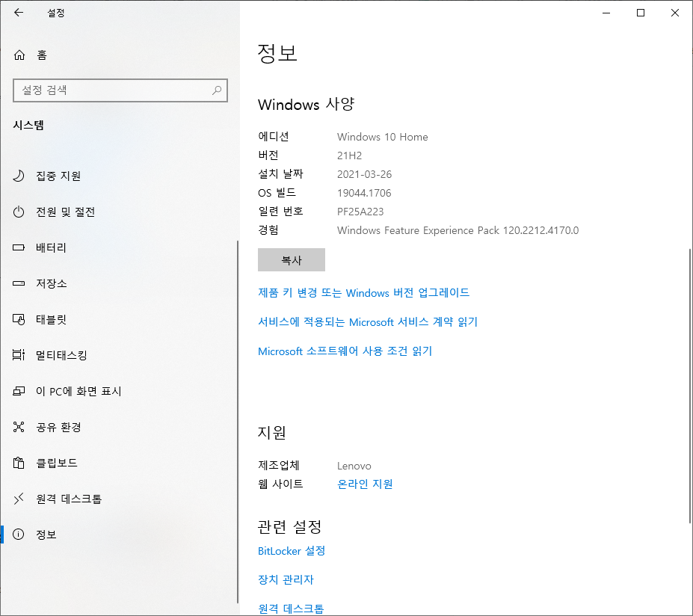The width and height of the screenshot is (693, 616).
Task: Open BitLocker 설정 link
Action: (292, 551)
